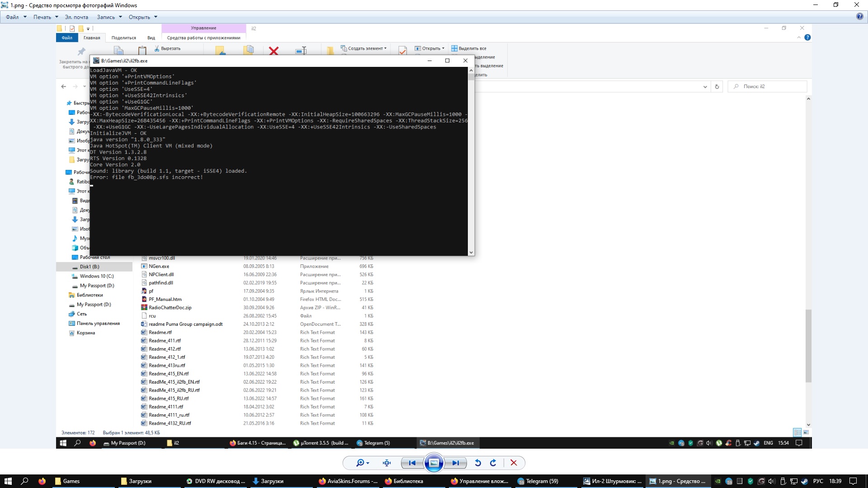Rotate the image counterclockwise
Image resolution: width=868 pixels, height=488 pixels.
pyautogui.click(x=478, y=463)
